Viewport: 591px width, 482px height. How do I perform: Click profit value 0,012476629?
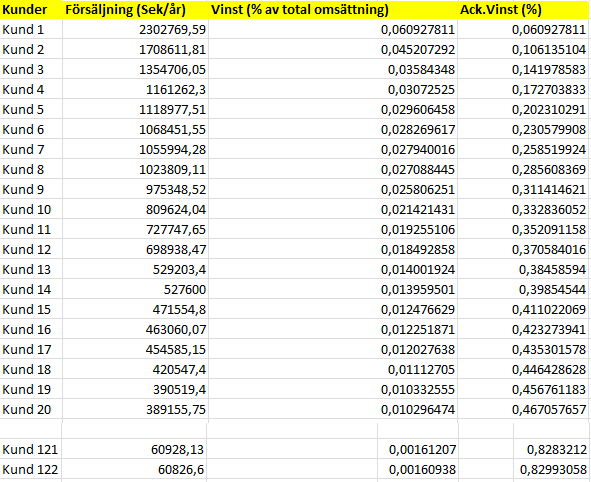[x=333, y=309]
